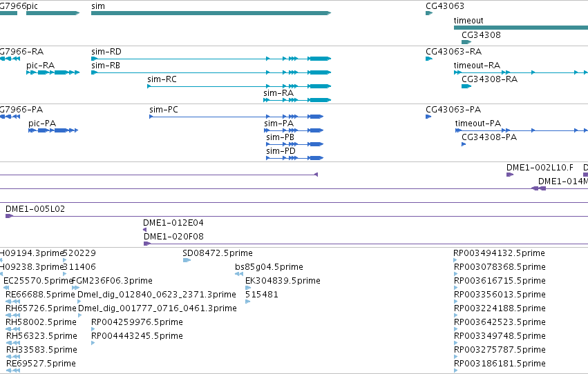Click the RP003494132.5prime label
The height and width of the screenshot is (374, 588).
point(499,253)
